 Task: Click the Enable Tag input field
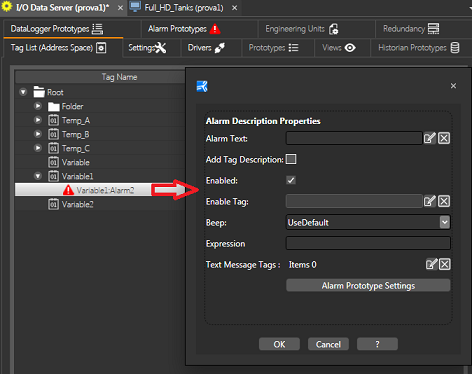[x=354, y=201]
